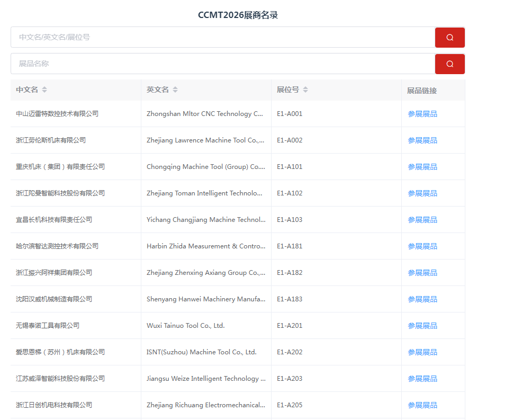Click the search icon beside the exhibit name field
The height and width of the screenshot is (420, 513).
click(x=449, y=64)
